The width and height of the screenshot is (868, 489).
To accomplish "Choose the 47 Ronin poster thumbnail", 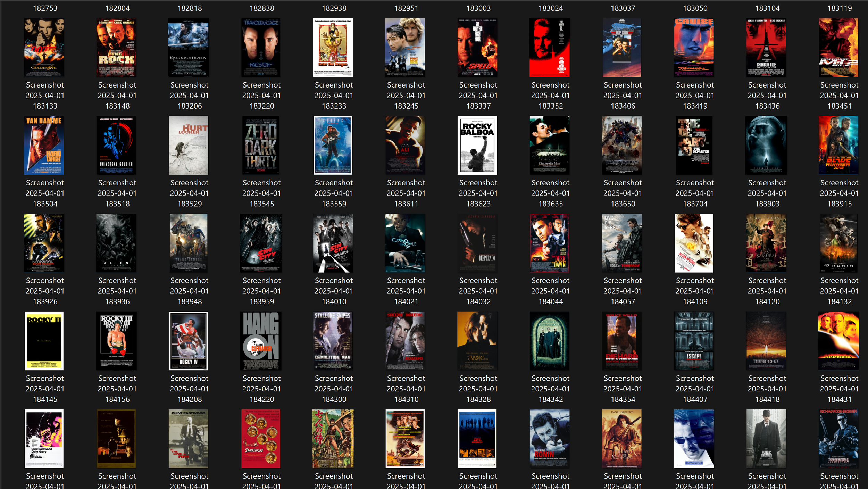I will 838,243.
